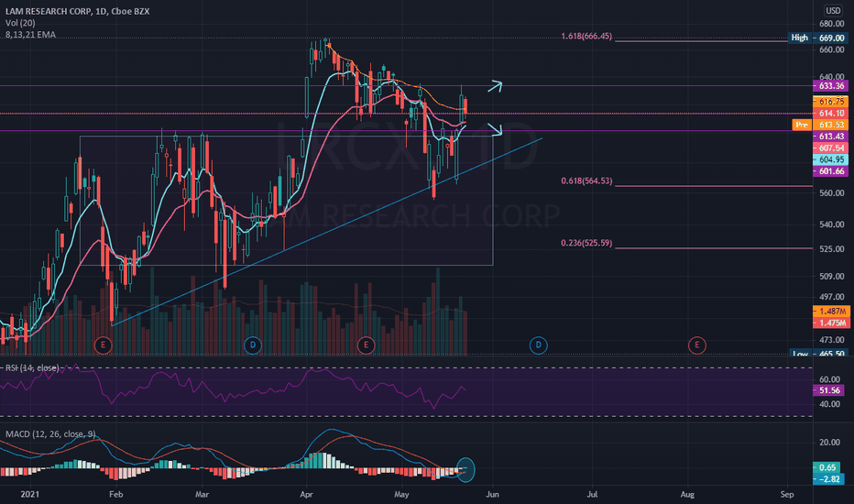Open the USD currency selector
Image resolution: width=854 pixels, height=504 pixels.
click(x=833, y=10)
